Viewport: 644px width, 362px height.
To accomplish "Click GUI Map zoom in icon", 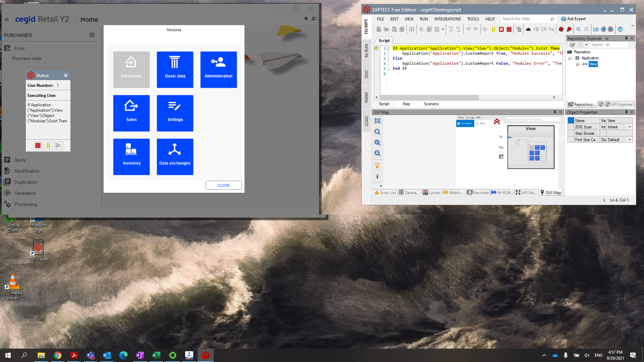I will coord(377,143).
